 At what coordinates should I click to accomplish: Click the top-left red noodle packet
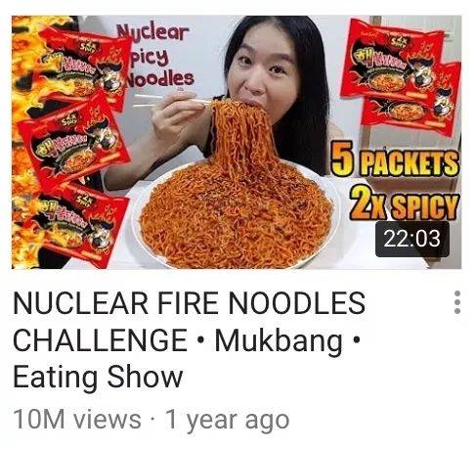[x=85, y=66]
